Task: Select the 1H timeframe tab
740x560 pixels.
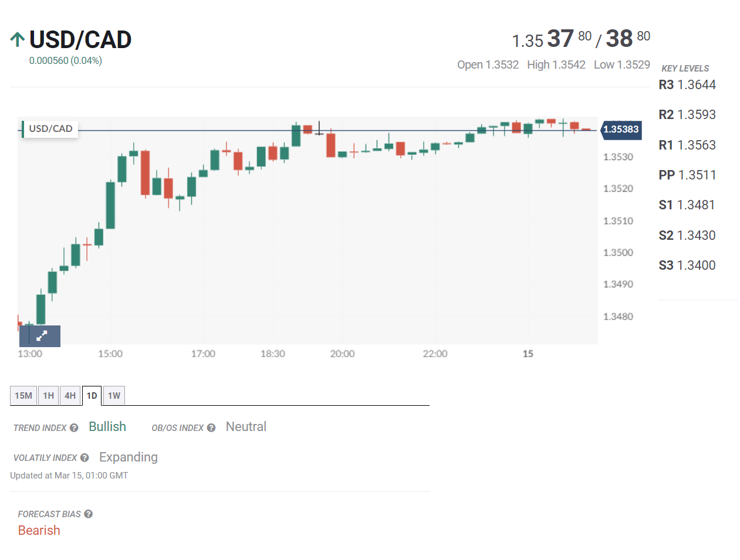Action: point(49,396)
